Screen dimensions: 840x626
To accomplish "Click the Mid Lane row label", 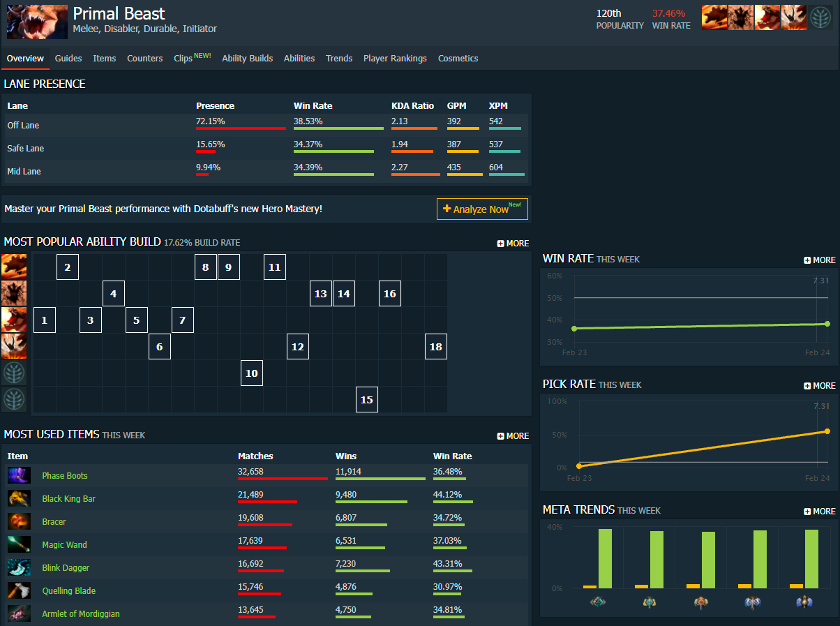I will point(24,172).
